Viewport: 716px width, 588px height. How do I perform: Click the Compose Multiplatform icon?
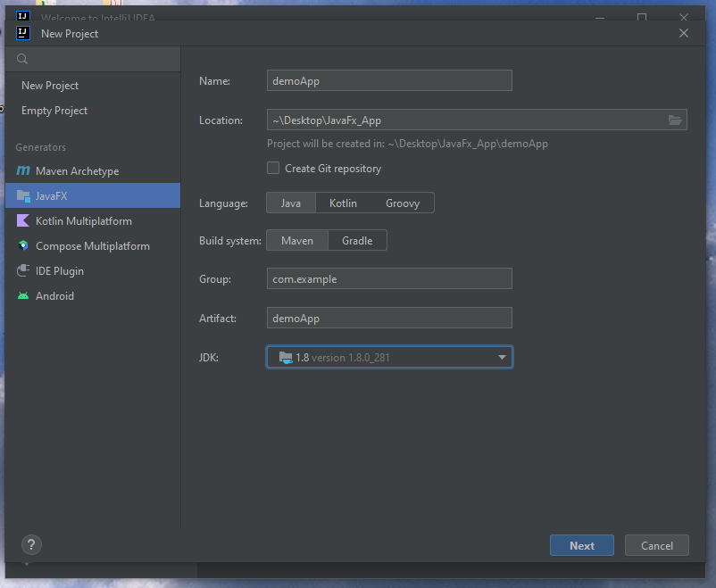coord(23,245)
